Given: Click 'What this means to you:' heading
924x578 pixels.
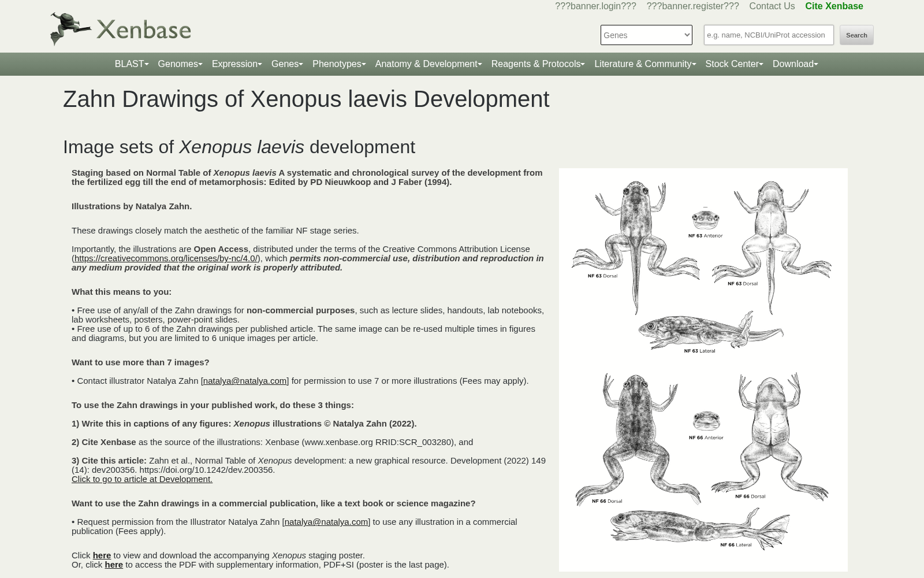Looking at the screenshot, I should tap(121, 291).
